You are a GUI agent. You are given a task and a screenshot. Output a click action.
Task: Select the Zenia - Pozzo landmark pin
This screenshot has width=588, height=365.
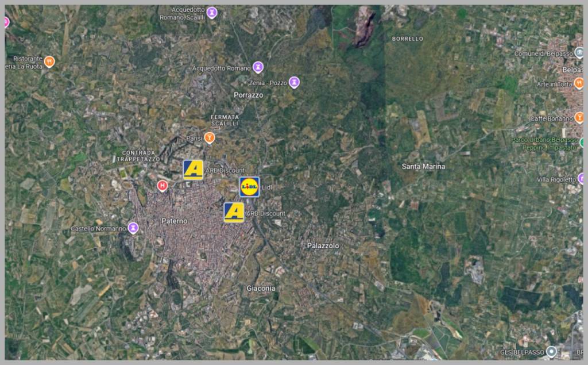tap(294, 83)
